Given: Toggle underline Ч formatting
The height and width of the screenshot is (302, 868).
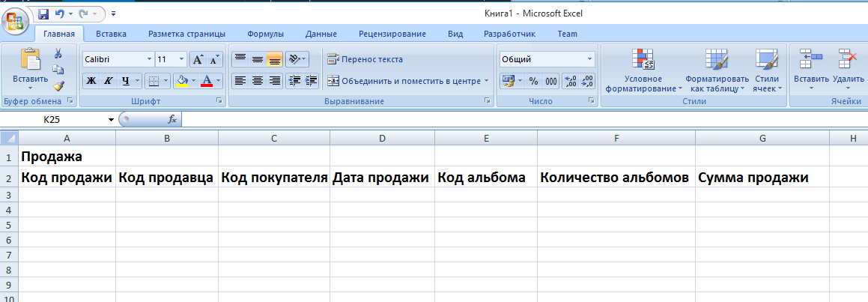Looking at the screenshot, I should tap(125, 82).
